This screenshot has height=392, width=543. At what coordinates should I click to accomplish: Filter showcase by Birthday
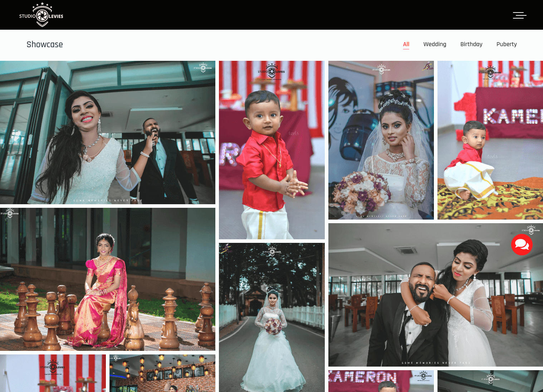[x=471, y=44]
